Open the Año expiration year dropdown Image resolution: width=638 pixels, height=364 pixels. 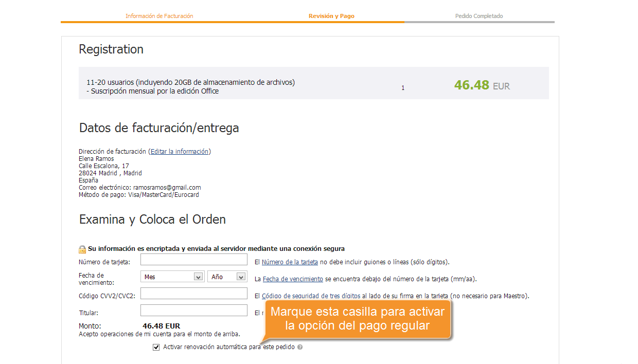point(227,277)
